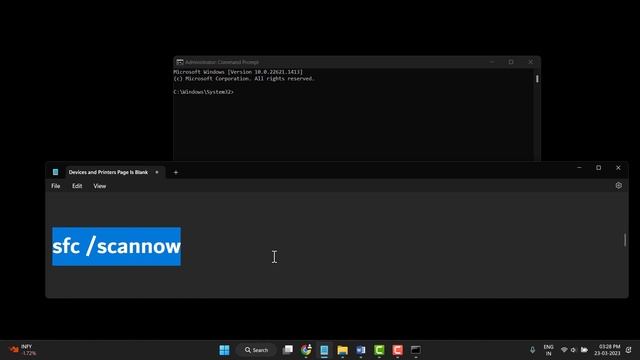Open Google Chrome from taskbar

306,350
